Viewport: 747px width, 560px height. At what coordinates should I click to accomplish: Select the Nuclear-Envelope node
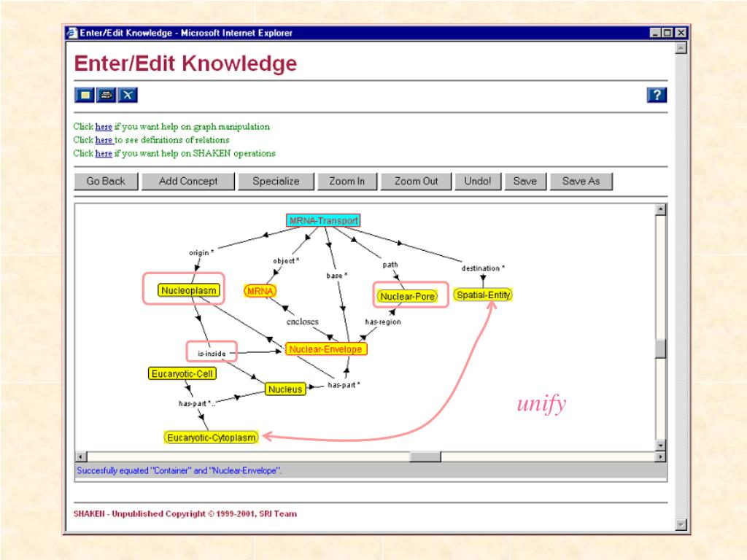[x=326, y=349]
